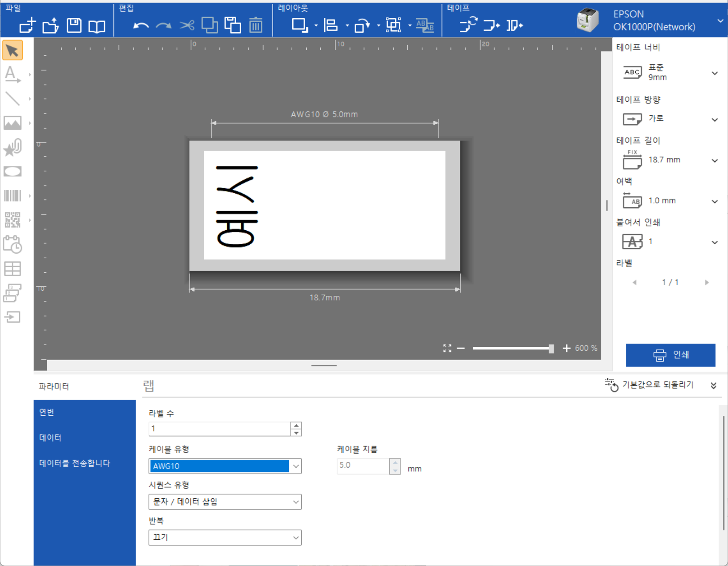Click the tape feed and cut icon
Image resolution: width=728 pixels, height=566 pixels.
(x=492, y=26)
